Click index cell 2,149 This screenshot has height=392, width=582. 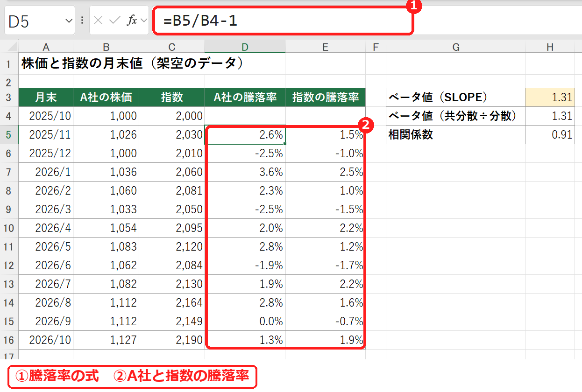pyautogui.click(x=172, y=322)
